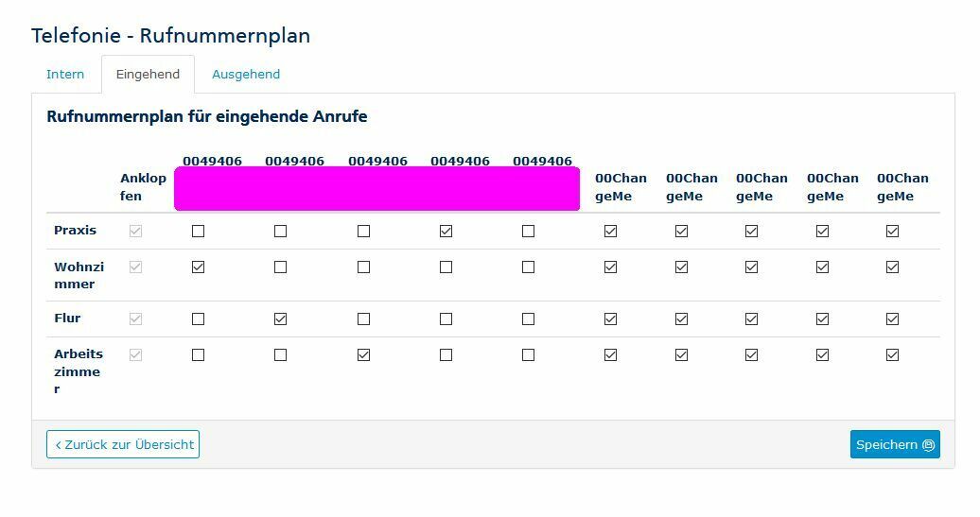The width and height of the screenshot is (980, 517).
Task: Uncheck Arbeitszimmer for third 0049406 number
Action: [x=363, y=354]
